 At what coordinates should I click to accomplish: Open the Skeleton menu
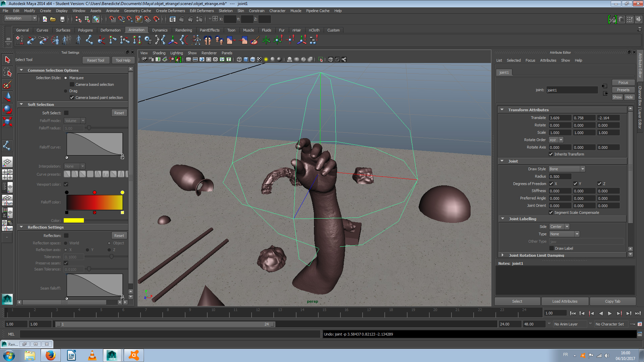(225, 10)
